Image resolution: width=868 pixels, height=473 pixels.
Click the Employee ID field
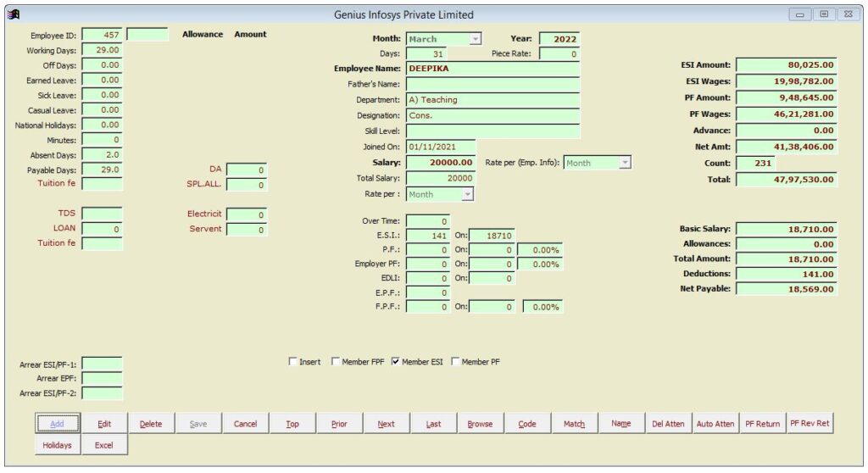pyautogui.click(x=102, y=35)
